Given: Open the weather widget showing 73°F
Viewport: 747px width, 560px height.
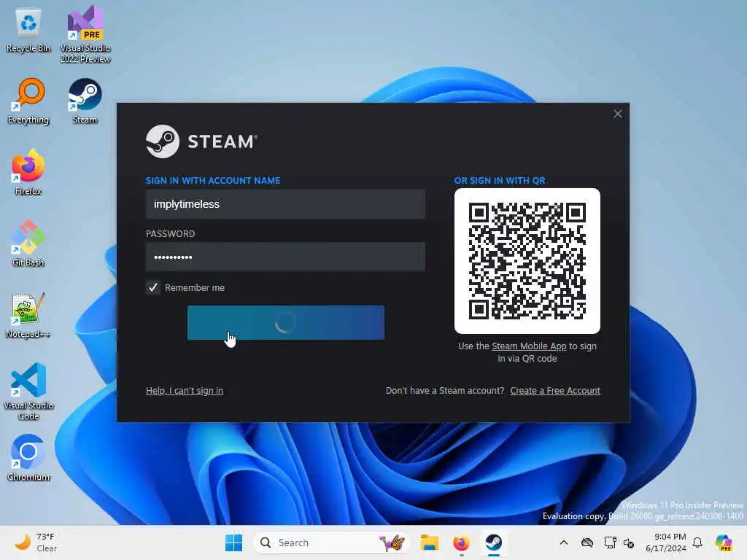Looking at the screenshot, I should tap(36, 542).
